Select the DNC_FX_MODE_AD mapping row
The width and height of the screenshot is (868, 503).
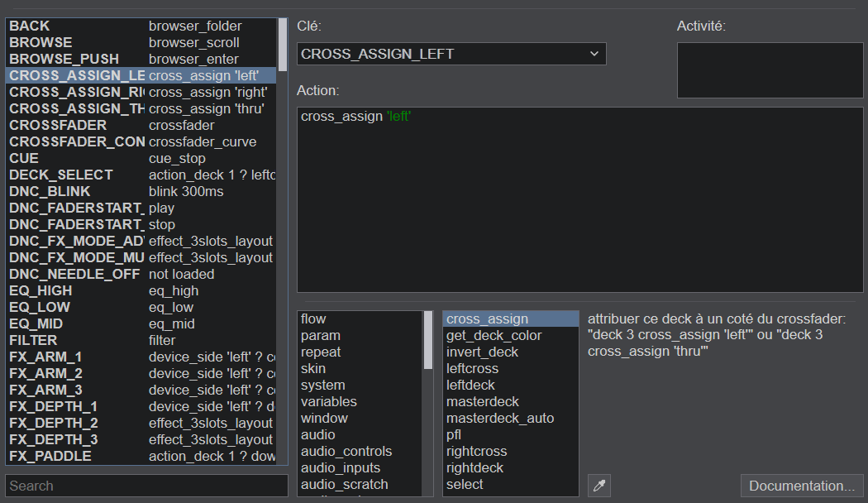click(x=141, y=242)
